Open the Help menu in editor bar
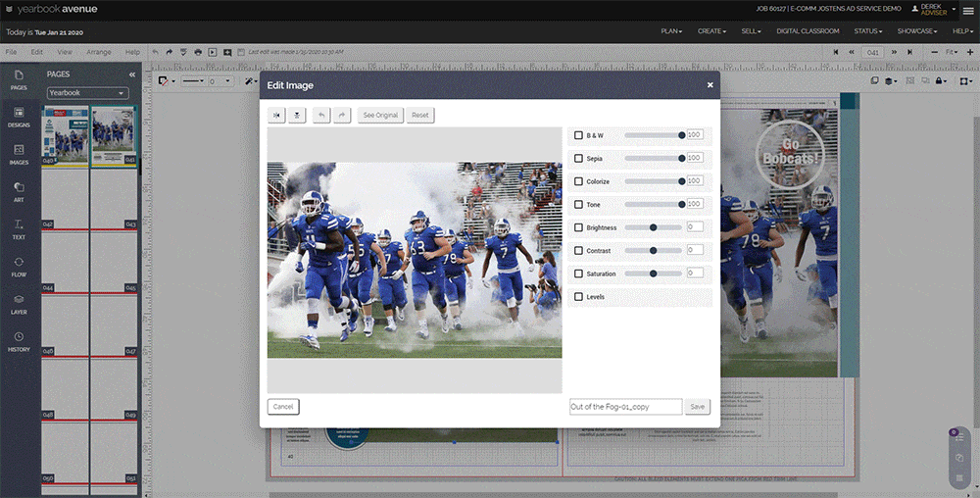The image size is (980, 498). click(132, 53)
